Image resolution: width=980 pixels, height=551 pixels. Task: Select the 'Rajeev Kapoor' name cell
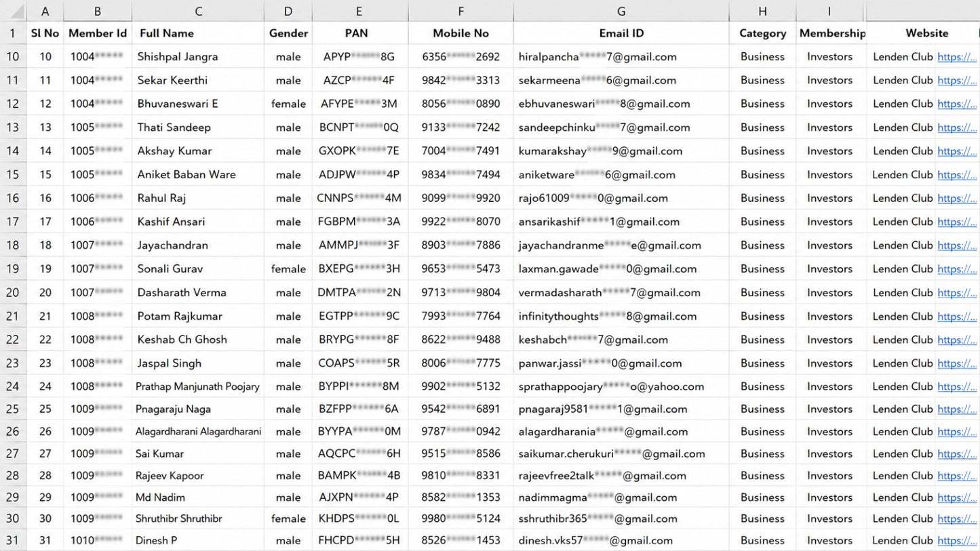(198, 475)
